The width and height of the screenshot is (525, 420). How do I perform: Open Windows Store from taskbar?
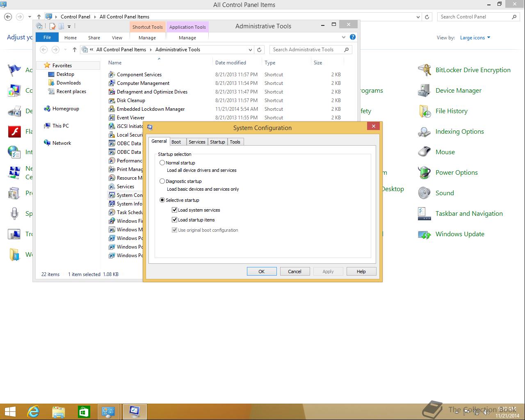pyautogui.click(x=84, y=411)
